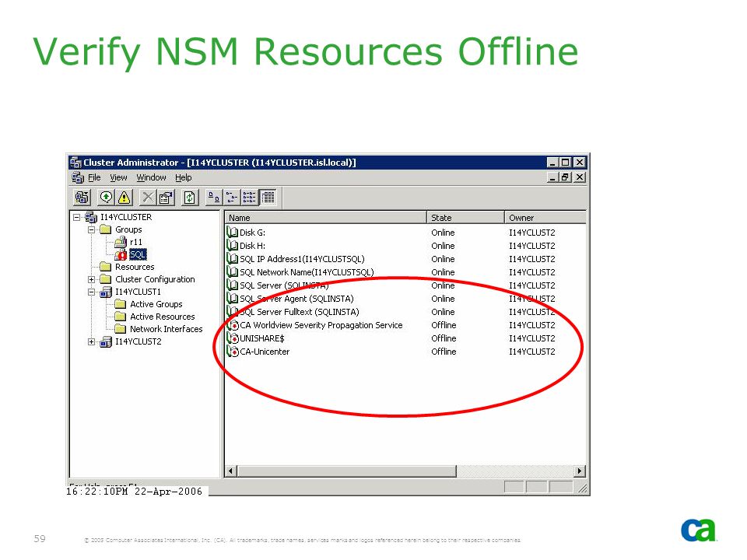
Task: Click the horizontal scrollbar right arrow
Action: [x=579, y=471]
